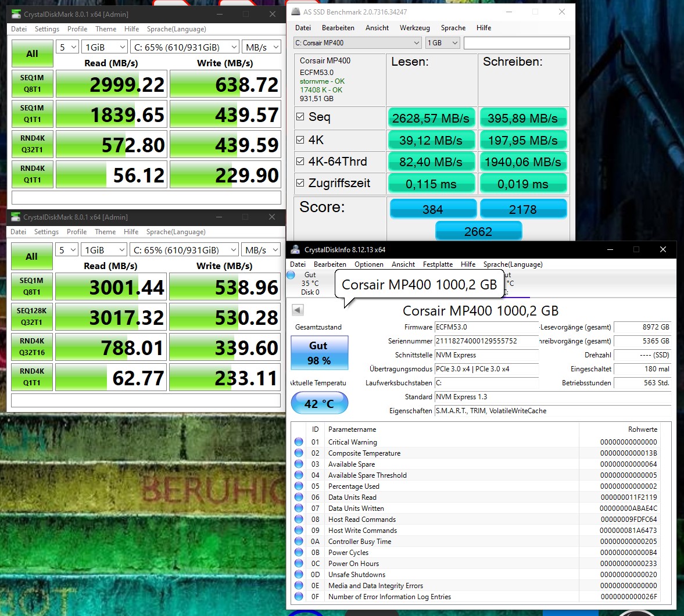Open Sprache(Language) menu in CrystalDiskInfo
Image resolution: width=684 pixels, height=616 pixels.
513,264
